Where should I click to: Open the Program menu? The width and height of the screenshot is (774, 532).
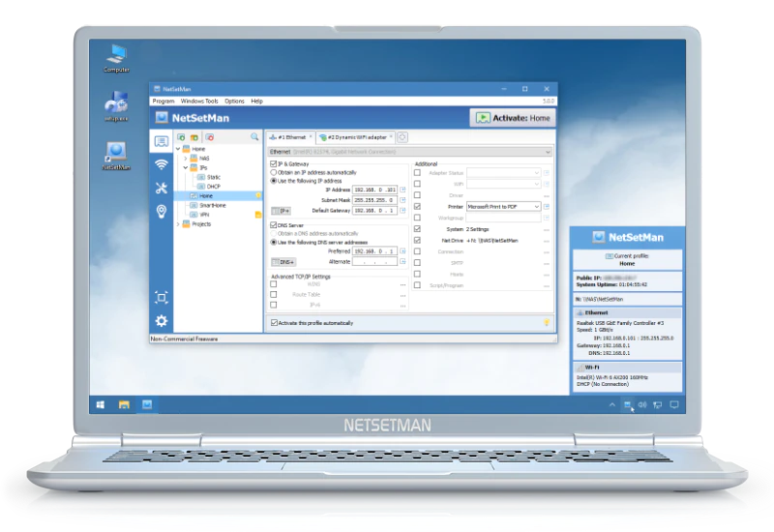164,102
